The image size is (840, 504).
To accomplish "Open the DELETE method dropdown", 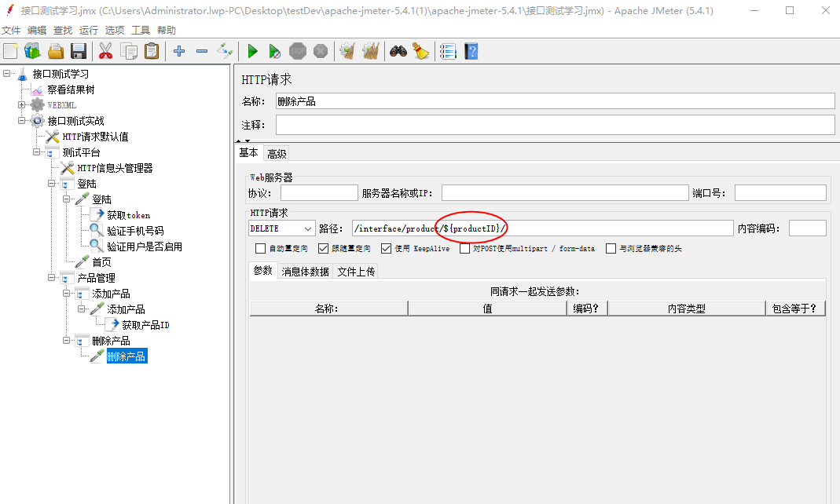I will pos(282,228).
